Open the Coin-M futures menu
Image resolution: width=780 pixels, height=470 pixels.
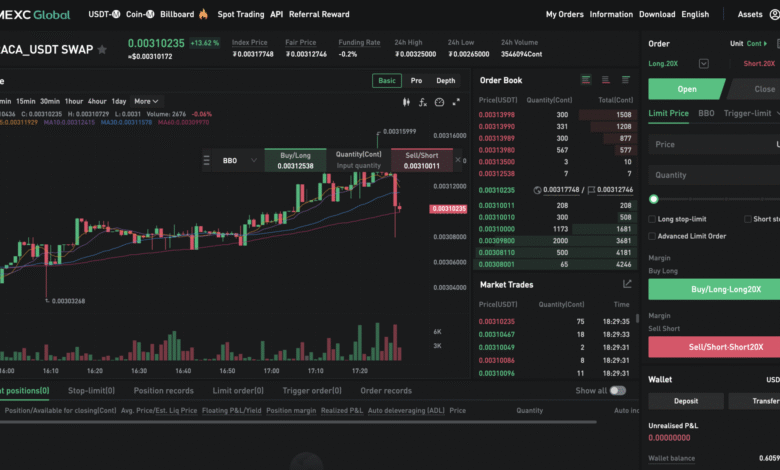point(140,14)
